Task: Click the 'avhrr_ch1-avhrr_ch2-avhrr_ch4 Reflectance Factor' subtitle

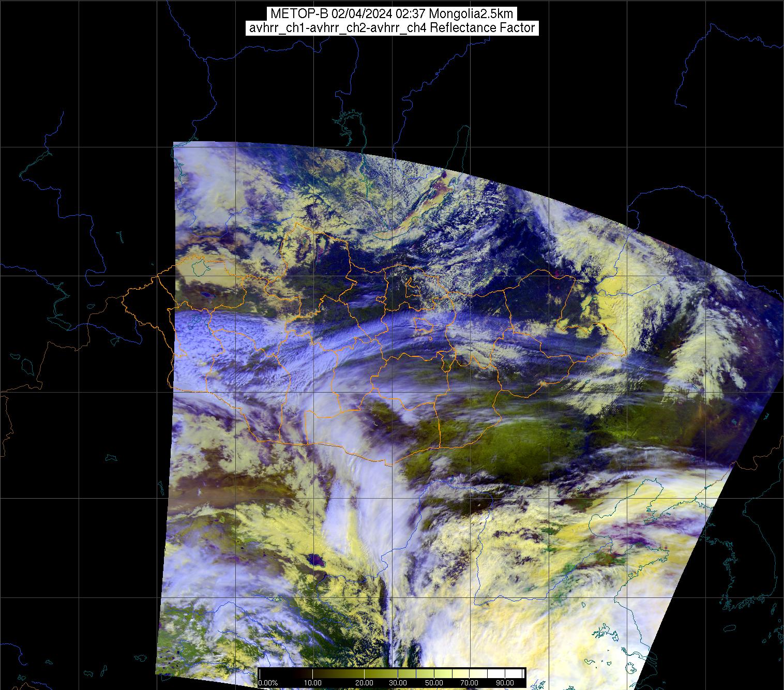Action: (391, 28)
